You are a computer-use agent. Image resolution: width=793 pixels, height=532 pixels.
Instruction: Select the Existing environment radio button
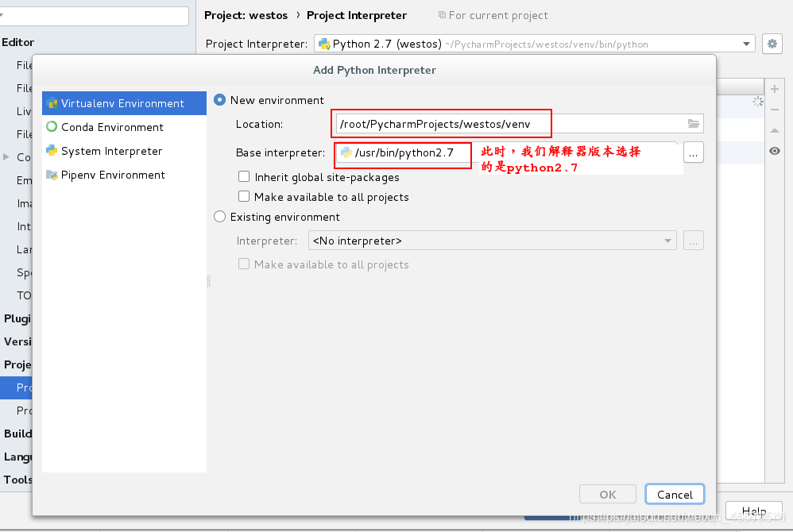[219, 217]
